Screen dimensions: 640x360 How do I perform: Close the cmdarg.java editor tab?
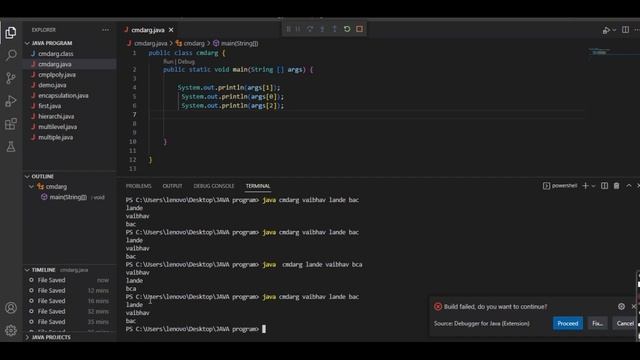[171, 30]
